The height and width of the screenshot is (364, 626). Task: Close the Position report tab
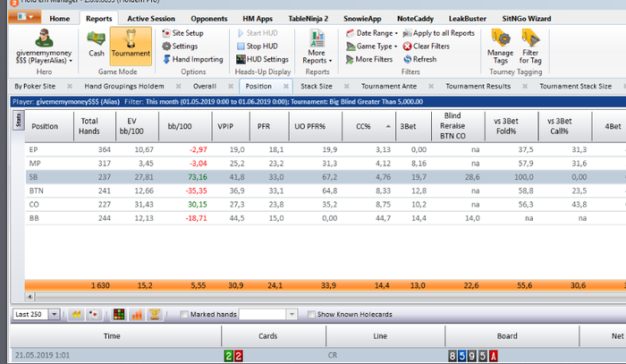(x=286, y=86)
